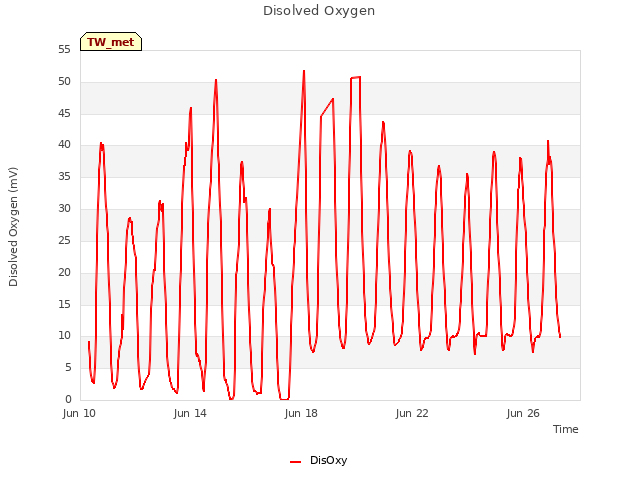Click the 20 y-axis tick value
The image size is (640, 480).
pyautogui.click(x=64, y=272)
